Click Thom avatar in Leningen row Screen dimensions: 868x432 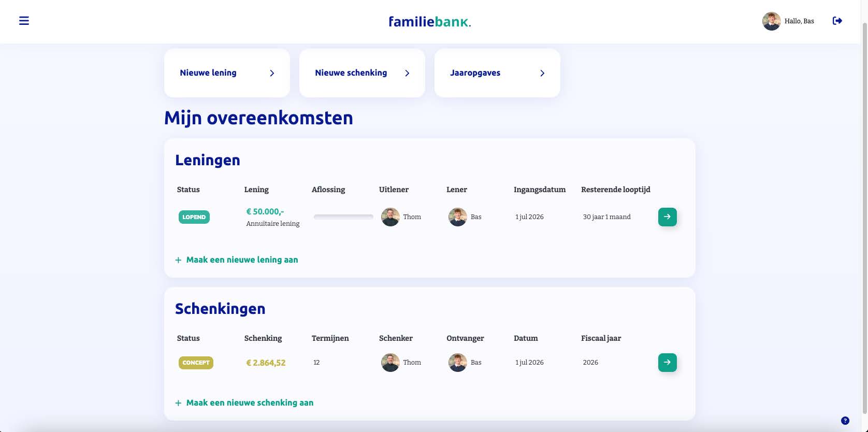point(390,217)
